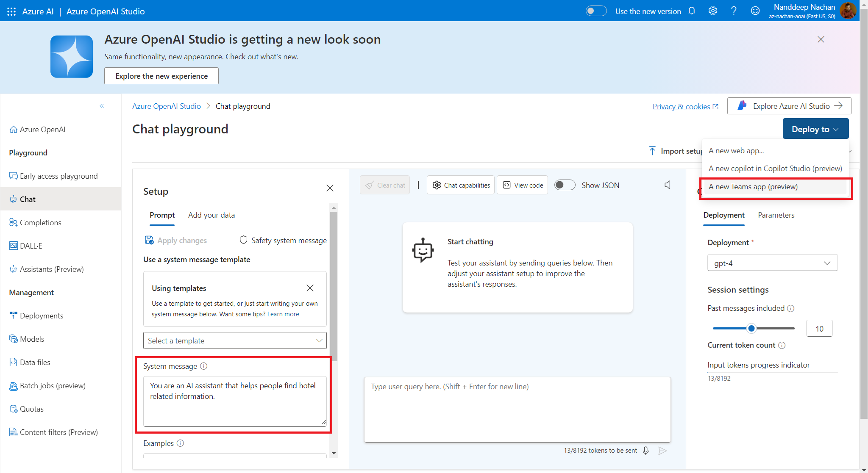
Task: Open the app launcher grid icon
Action: [11, 11]
